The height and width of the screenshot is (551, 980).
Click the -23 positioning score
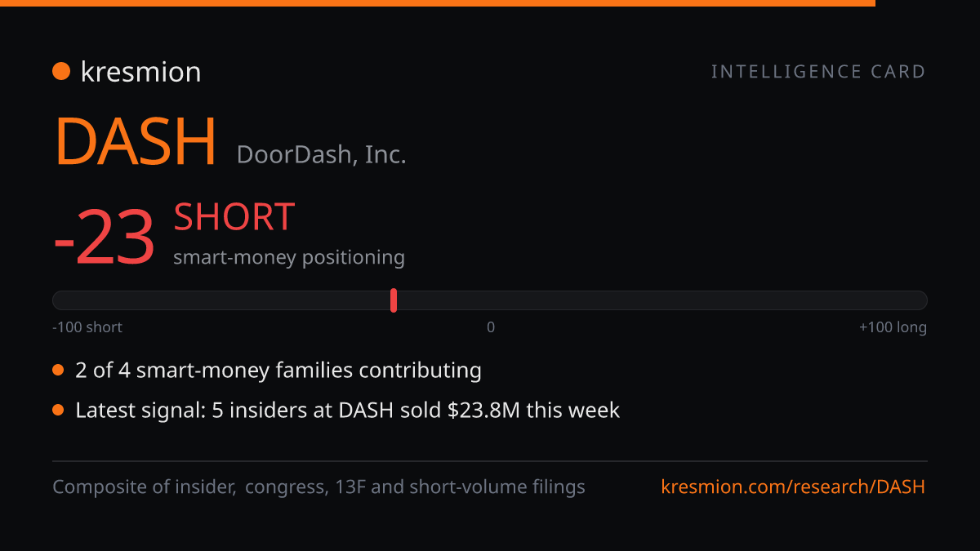pyautogui.click(x=104, y=238)
